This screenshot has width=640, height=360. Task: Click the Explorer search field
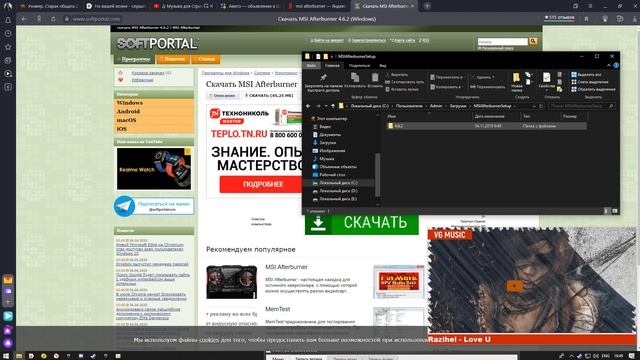581,106
